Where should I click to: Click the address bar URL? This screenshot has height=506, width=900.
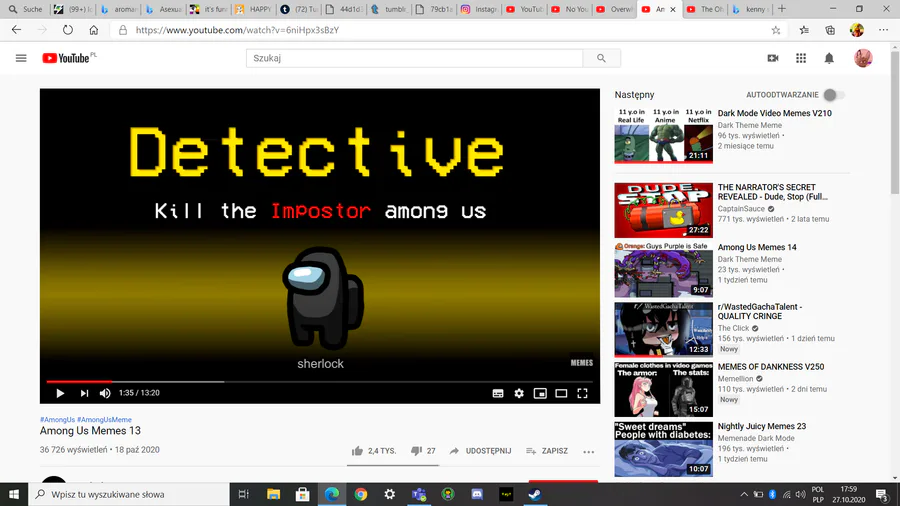click(238, 30)
